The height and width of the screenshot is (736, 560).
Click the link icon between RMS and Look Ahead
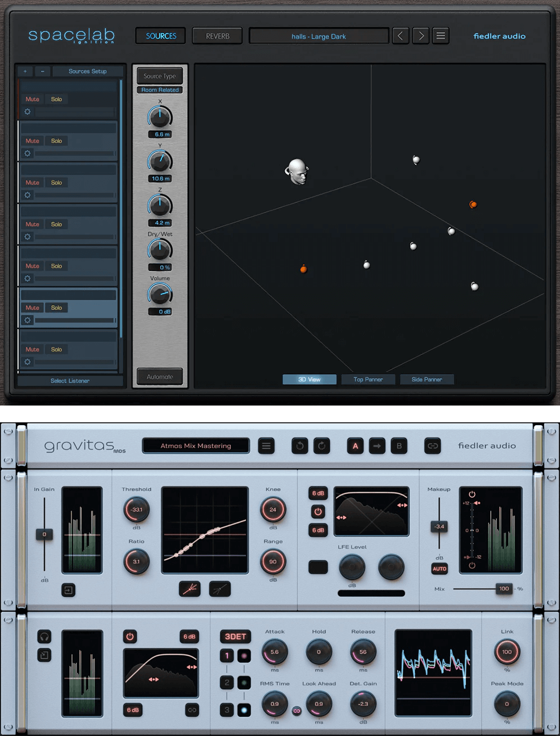pos(297,710)
